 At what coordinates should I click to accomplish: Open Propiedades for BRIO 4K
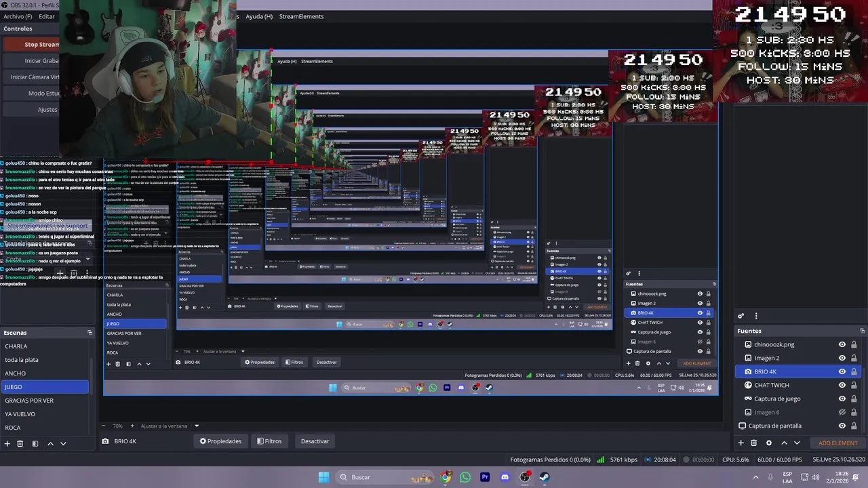pyautogui.click(x=220, y=441)
